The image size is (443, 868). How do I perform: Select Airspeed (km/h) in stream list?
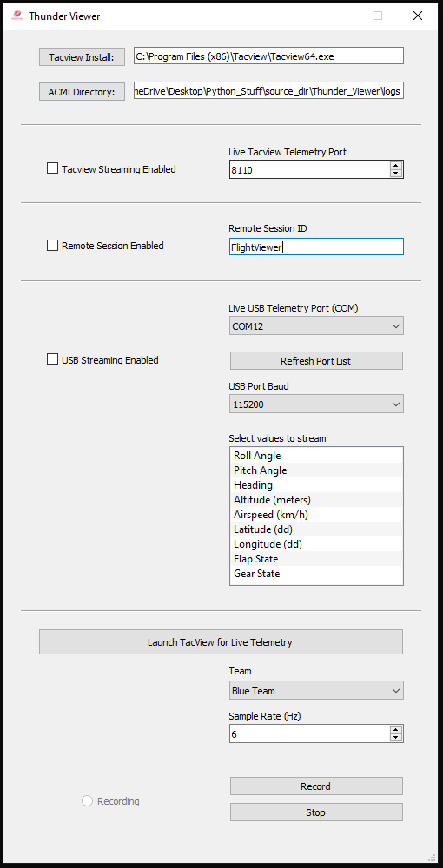(x=316, y=515)
